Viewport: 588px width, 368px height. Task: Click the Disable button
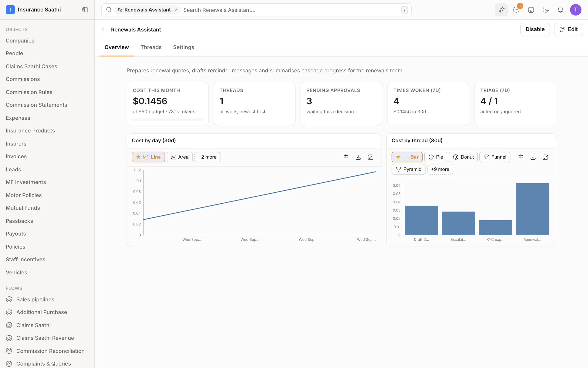535,29
